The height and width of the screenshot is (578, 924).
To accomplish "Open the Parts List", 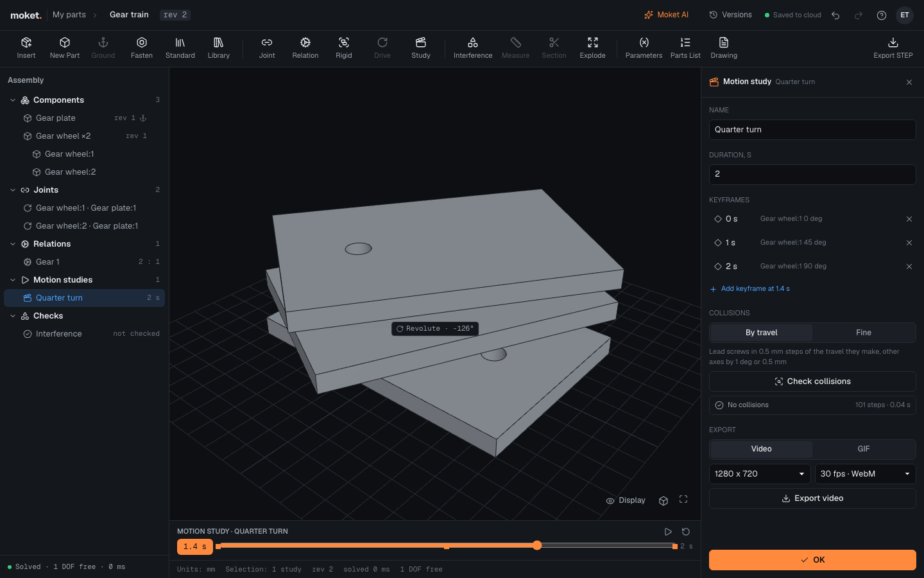I will [x=685, y=48].
